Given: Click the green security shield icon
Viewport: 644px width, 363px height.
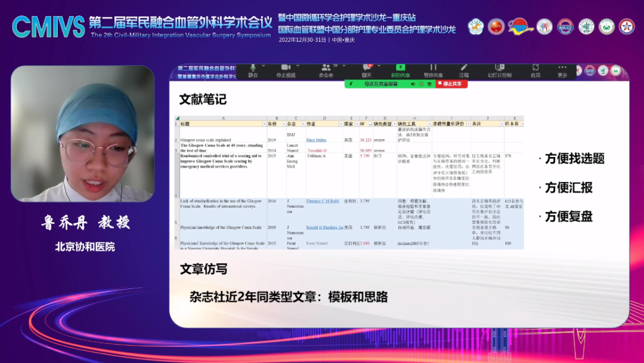Looking at the screenshot, I should click(429, 84).
